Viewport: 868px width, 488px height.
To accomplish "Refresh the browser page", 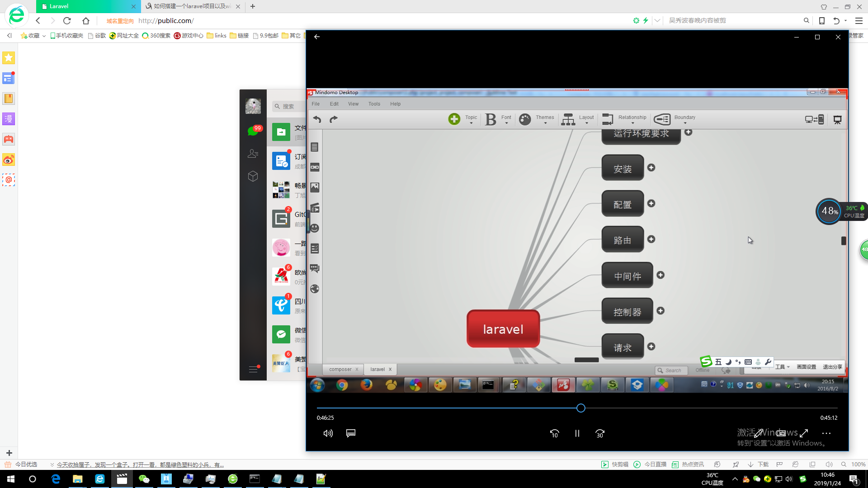I will click(x=67, y=21).
